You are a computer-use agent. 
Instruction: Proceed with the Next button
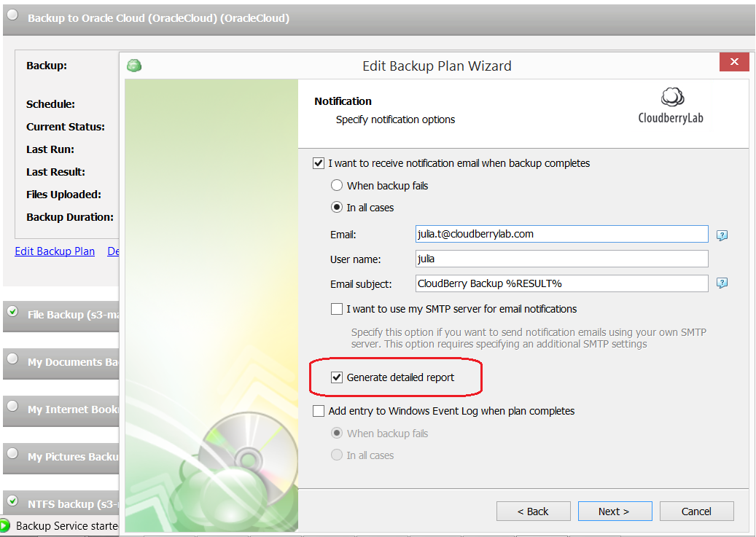pyautogui.click(x=615, y=511)
